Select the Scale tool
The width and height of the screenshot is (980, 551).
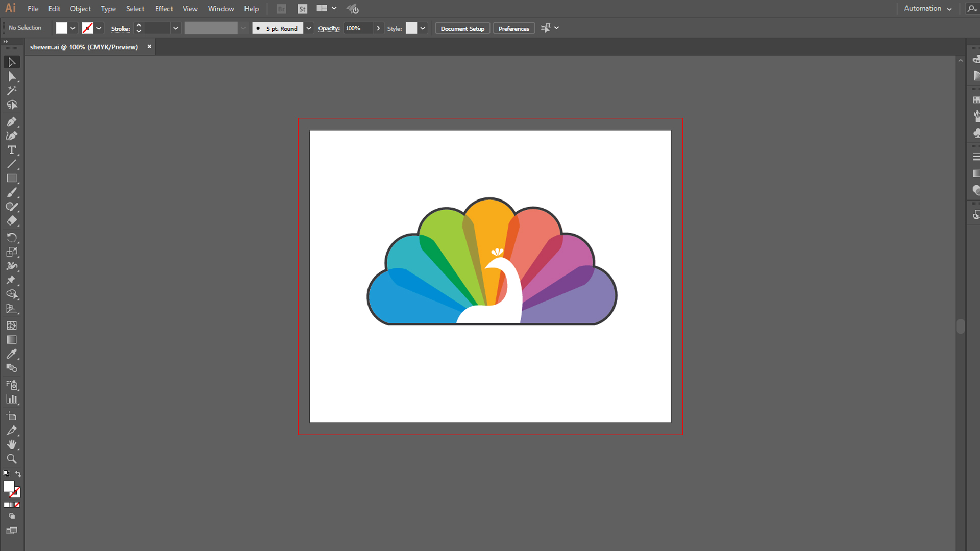coord(12,252)
